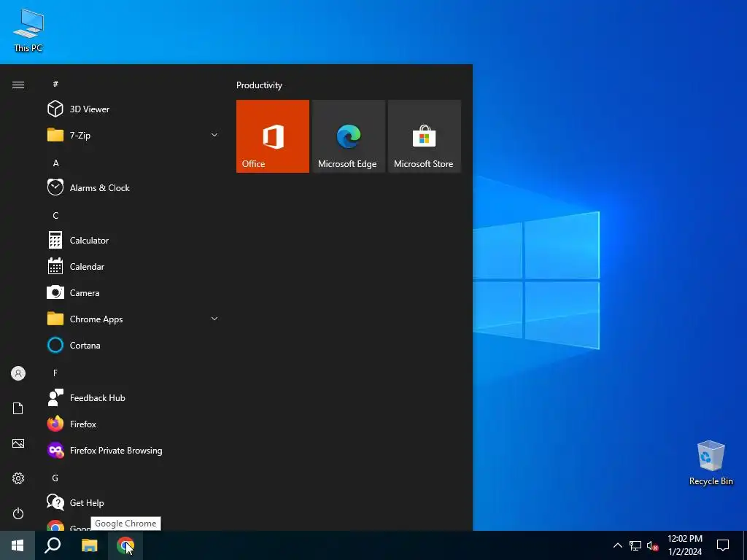Open taskbar Search

pos(53,545)
